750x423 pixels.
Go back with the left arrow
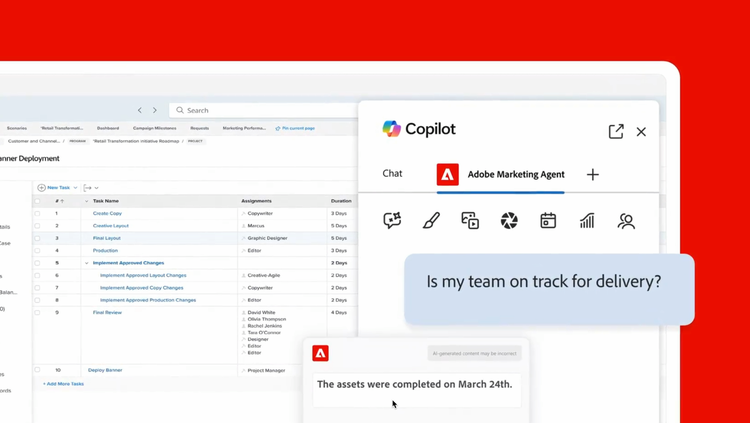click(x=140, y=110)
